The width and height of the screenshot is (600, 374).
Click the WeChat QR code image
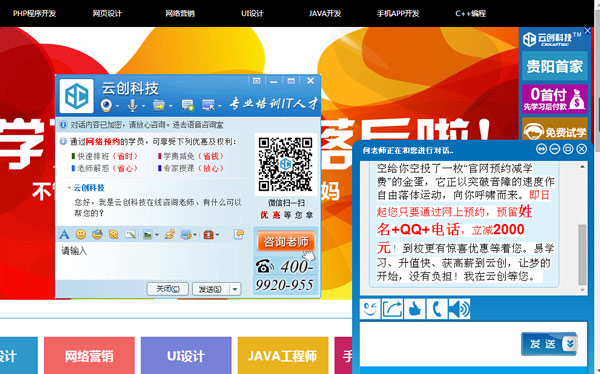click(285, 164)
